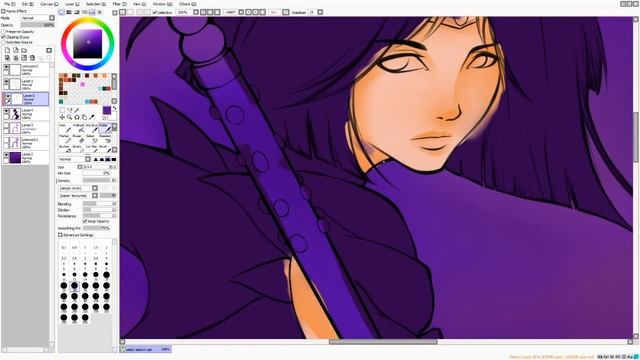Hide the topmost Linework2 layer
Image resolution: width=640 pixels, height=360 pixels.
pos(6,67)
